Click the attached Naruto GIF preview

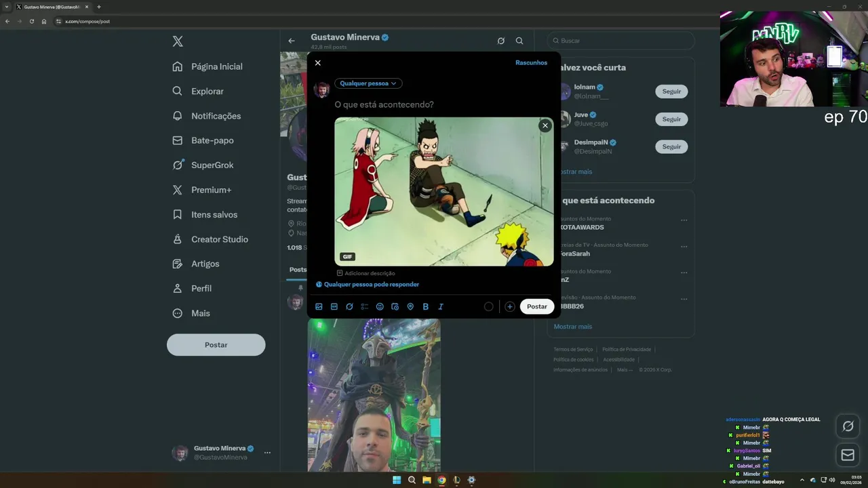[x=444, y=192]
